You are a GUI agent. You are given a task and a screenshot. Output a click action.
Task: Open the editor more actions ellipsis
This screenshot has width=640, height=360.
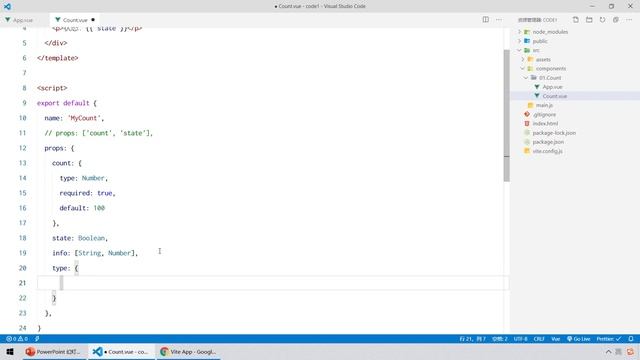[499, 20]
